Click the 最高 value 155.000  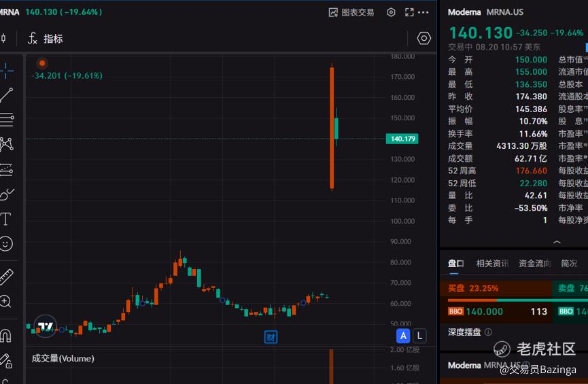pos(531,72)
